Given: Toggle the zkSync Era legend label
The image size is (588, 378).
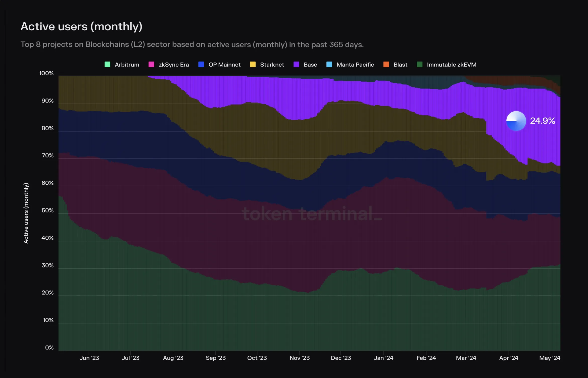Looking at the screenshot, I should pos(174,65).
